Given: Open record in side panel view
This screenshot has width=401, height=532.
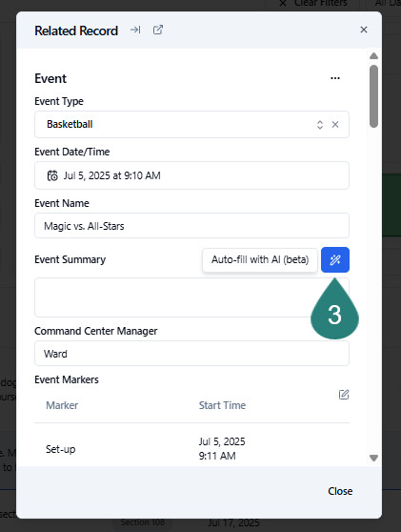Looking at the screenshot, I should point(135,31).
